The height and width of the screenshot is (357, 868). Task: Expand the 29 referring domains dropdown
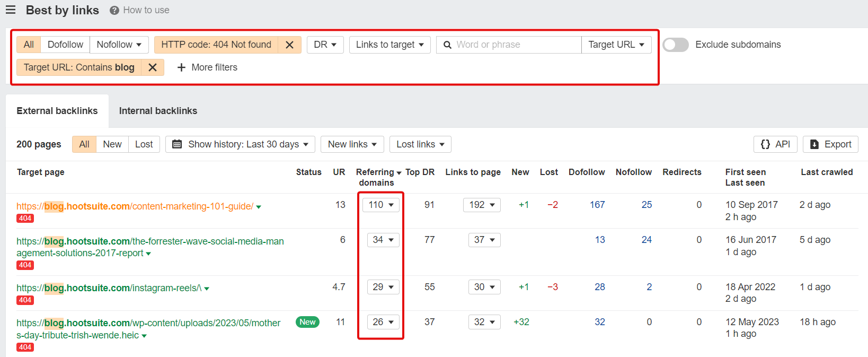point(384,287)
